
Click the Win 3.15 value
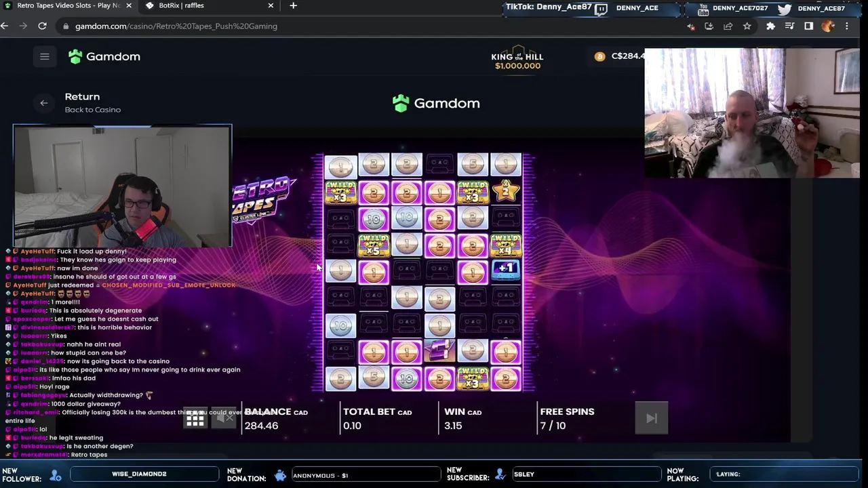tap(453, 426)
